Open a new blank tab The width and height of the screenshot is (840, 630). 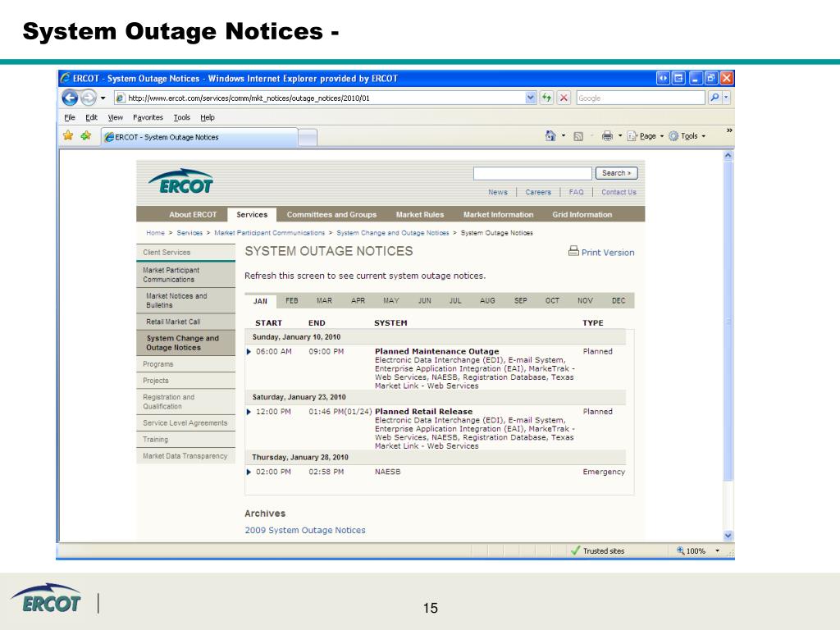(308, 138)
